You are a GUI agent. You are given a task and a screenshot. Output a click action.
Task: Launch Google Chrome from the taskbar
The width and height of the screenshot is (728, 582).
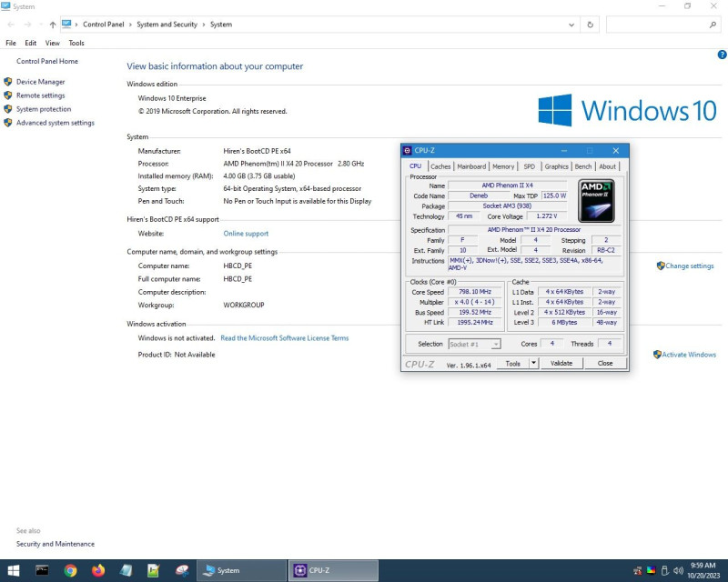71,570
